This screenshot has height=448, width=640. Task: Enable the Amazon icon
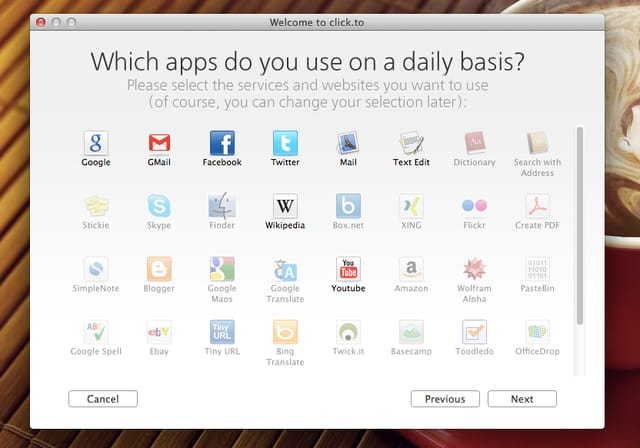click(411, 269)
